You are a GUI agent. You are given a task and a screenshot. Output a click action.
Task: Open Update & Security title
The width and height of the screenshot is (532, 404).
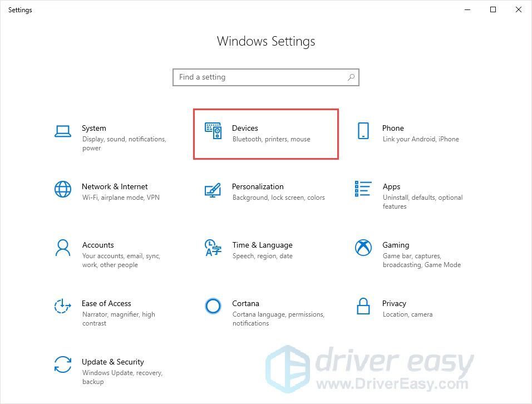click(113, 362)
